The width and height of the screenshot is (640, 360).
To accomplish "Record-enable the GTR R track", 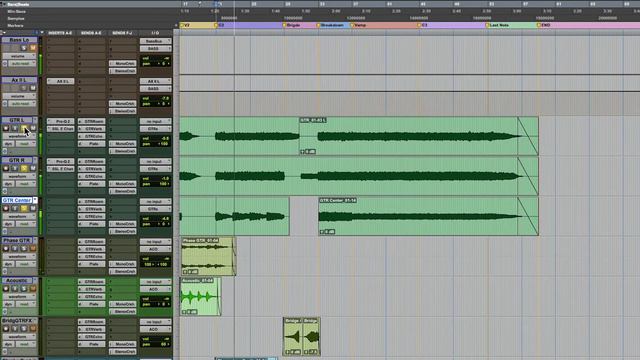I will coord(6,168).
